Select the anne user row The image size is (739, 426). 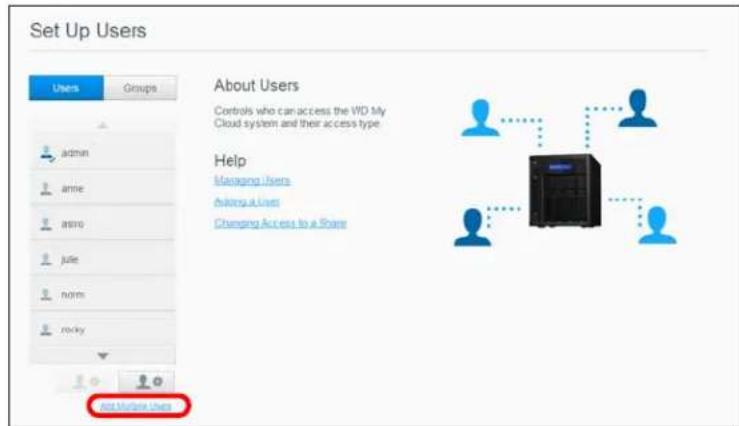coord(103,188)
